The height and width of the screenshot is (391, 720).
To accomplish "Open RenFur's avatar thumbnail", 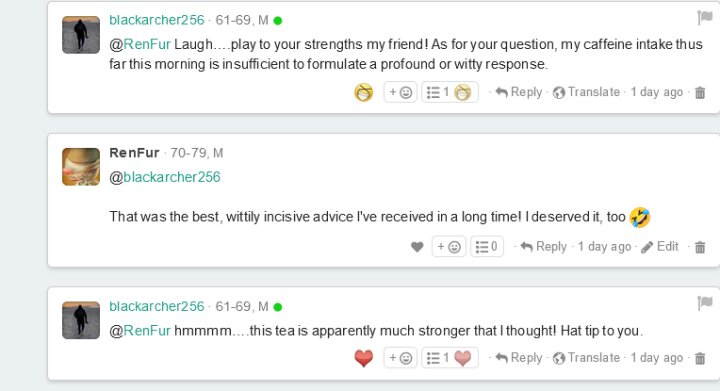I will (x=81, y=167).
